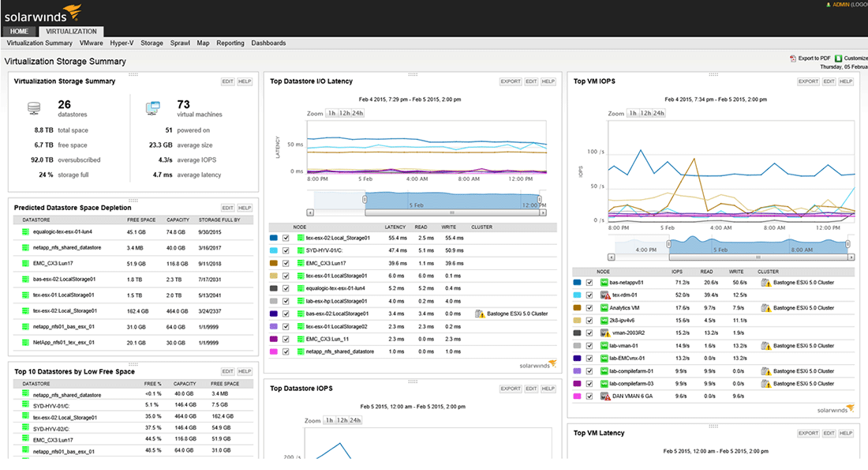Click right scroll arrow of latency chart navigator
The width and height of the screenshot is (868, 470).
543,212
